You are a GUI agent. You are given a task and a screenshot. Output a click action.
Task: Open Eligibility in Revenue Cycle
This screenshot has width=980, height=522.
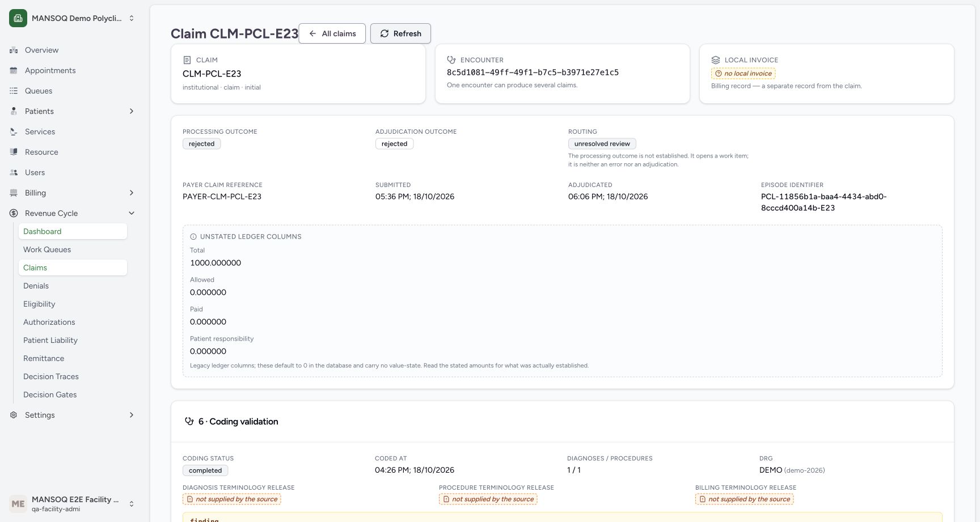[x=73, y=304]
